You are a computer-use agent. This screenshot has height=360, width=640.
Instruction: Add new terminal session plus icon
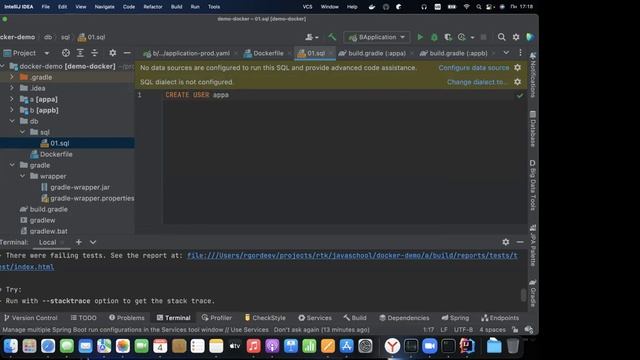(x=79, y=242)
